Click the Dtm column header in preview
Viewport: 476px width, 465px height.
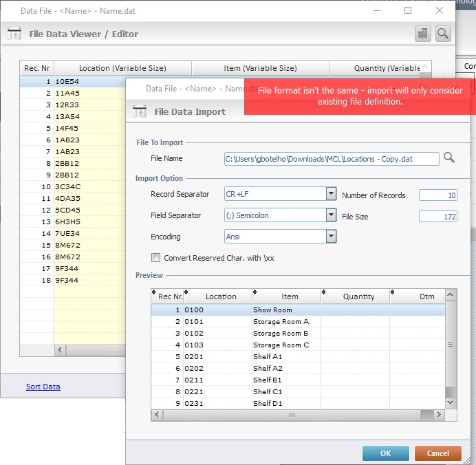click(x=426, y=296)
